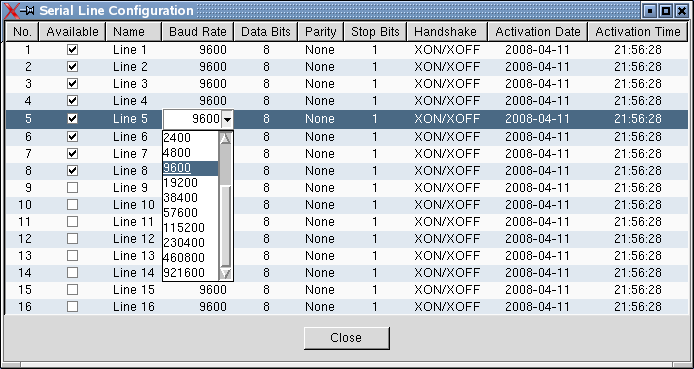Click Data Bits 8 cell for Line 13
Screen dimensions: 694x369
pos(266,255)
